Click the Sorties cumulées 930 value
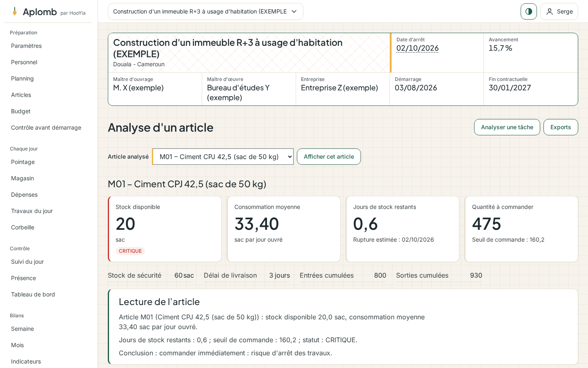 (476, 276)
